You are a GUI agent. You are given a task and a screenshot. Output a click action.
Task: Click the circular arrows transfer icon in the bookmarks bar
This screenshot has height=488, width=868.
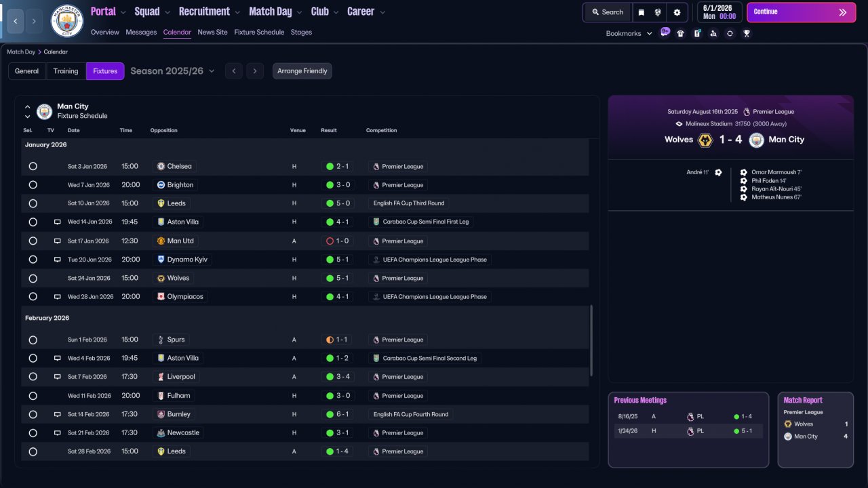pyautogui.click(x=730, y=33)
